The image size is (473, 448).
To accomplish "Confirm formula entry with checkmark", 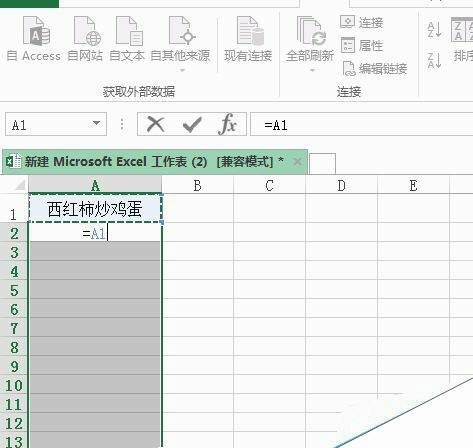I will tap(192, 125).
